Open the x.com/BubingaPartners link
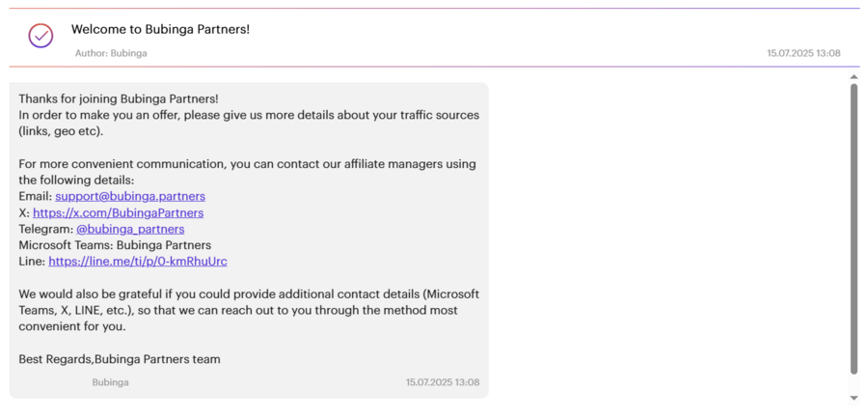 118,212
